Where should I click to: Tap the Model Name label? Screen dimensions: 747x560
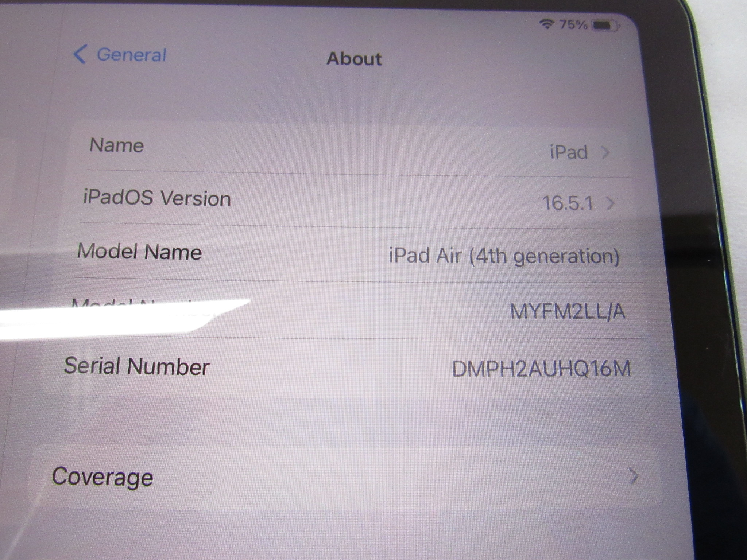click(139, 252)
